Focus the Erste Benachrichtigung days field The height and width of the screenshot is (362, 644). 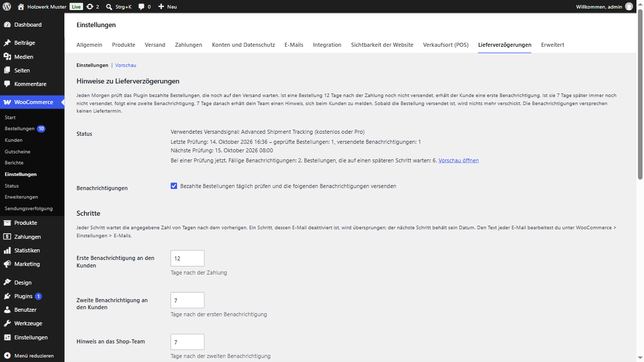188,258
